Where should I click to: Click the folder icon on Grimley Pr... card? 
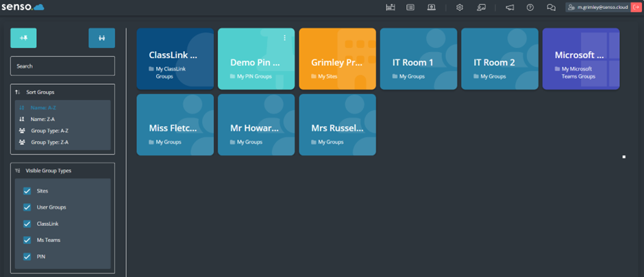coord(314,76)
